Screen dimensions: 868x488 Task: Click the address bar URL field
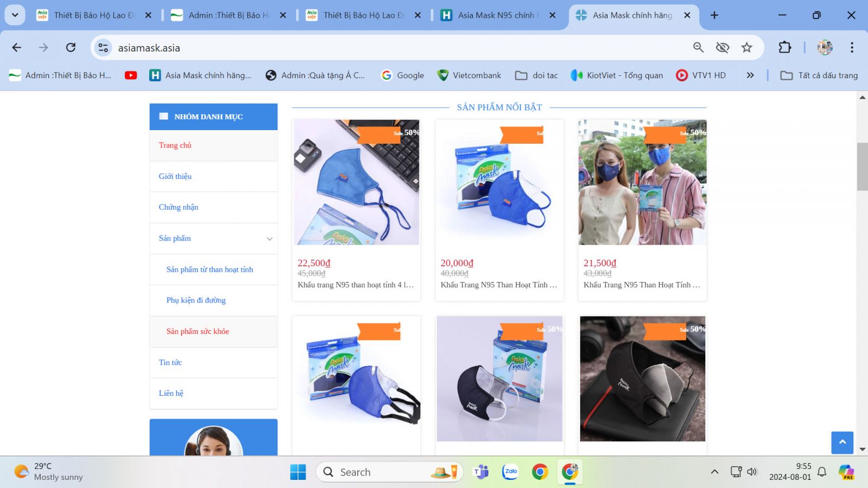click(x=401, y=48)
